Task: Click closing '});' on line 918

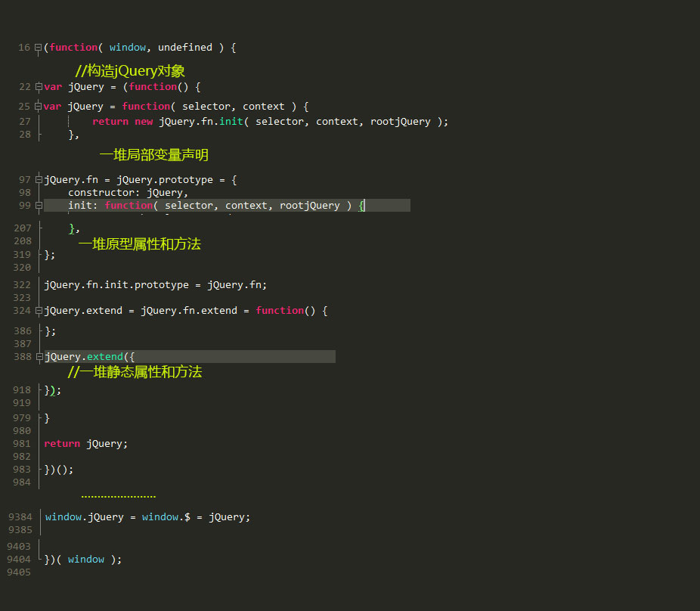Action: pos(53,390)
